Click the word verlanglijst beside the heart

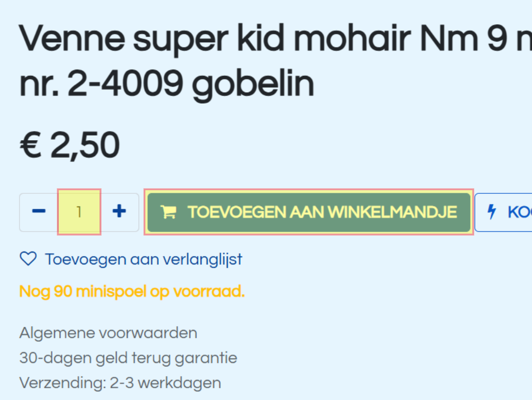tap(203, 260)
